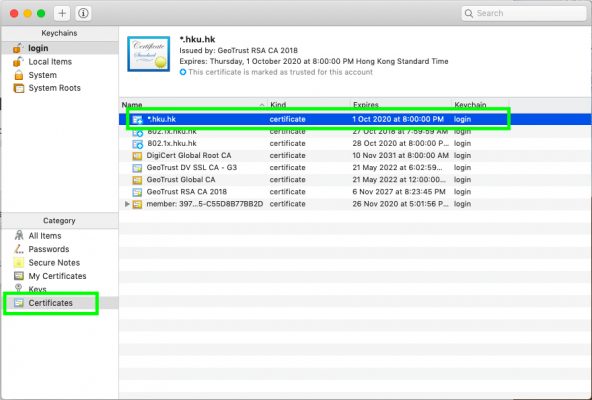Show the All Items category

coord(59,236)
